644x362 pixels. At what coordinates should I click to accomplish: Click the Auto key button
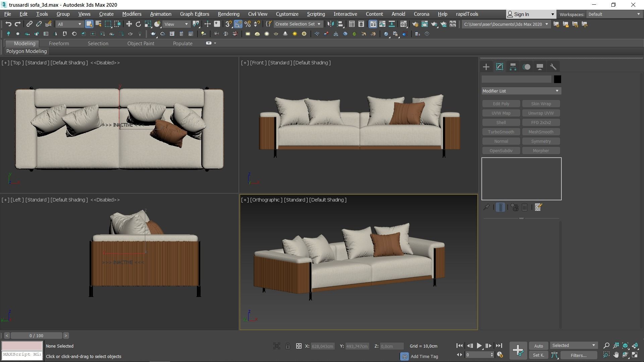click(x=538, y=346)
